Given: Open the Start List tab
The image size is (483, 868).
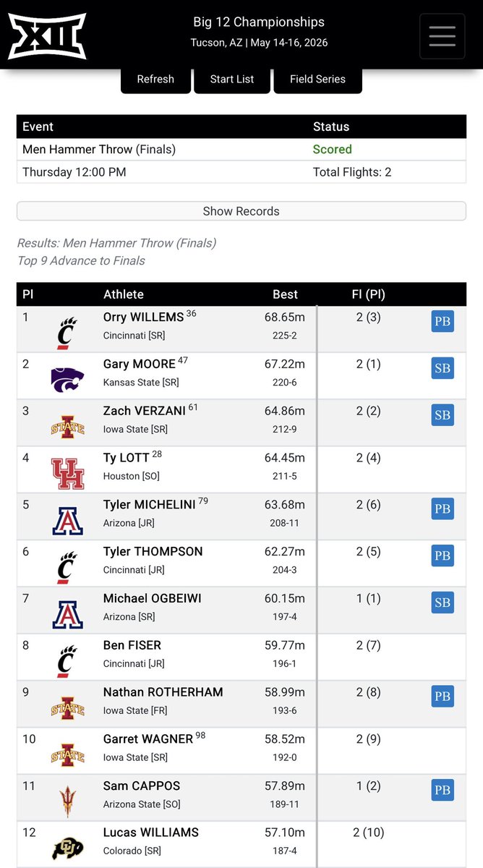Looking at the screenshot, I should (x=231, y=80).
